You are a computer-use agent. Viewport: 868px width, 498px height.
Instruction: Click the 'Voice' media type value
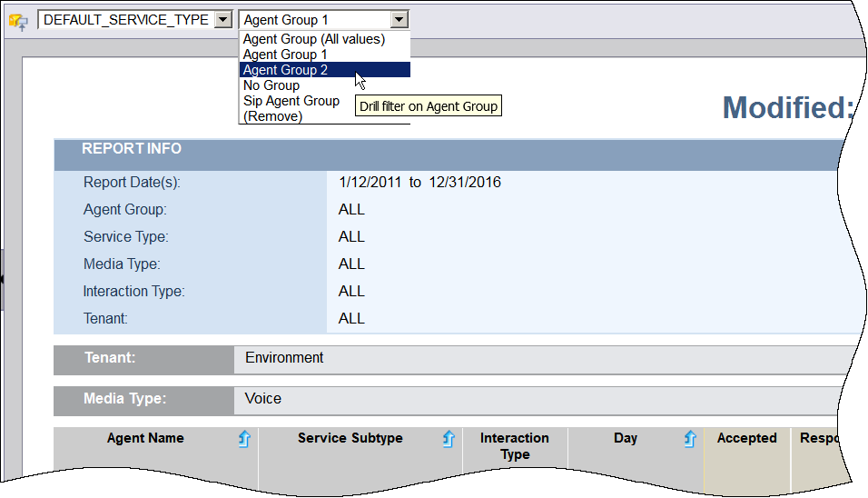[263, 399]
